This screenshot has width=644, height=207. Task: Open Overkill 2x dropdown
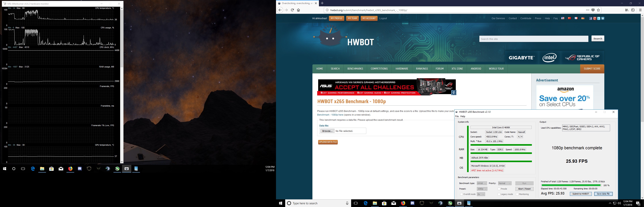pos(481,194)
